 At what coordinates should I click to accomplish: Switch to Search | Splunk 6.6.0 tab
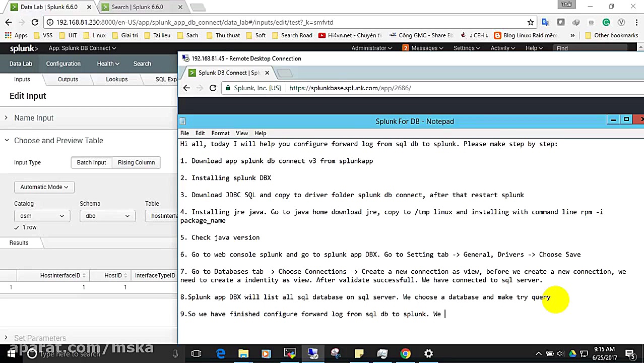tap(143, 7)
